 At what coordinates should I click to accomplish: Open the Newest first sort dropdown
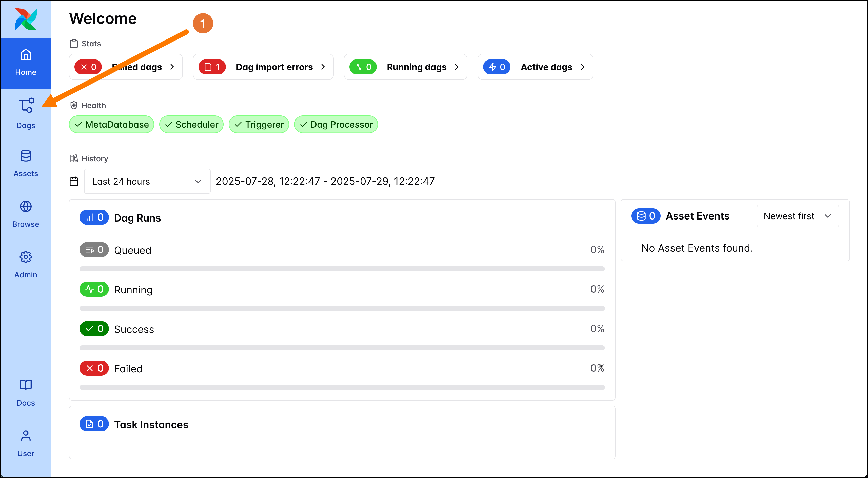[797, 216]
